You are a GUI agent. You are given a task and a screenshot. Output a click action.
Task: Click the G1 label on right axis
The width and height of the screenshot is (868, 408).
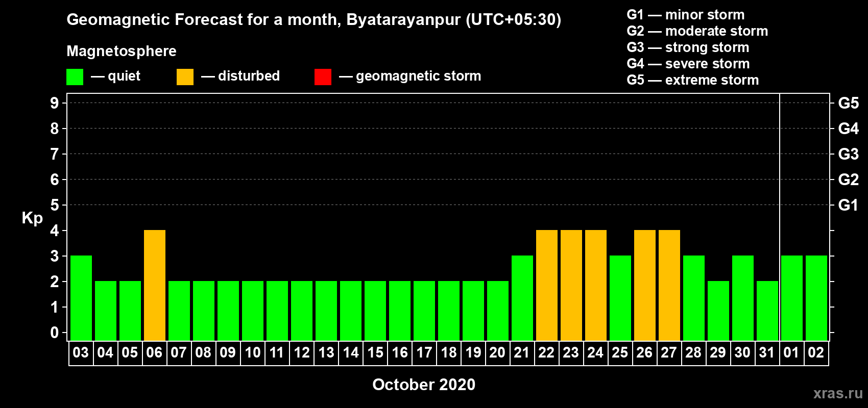point(848,205)
